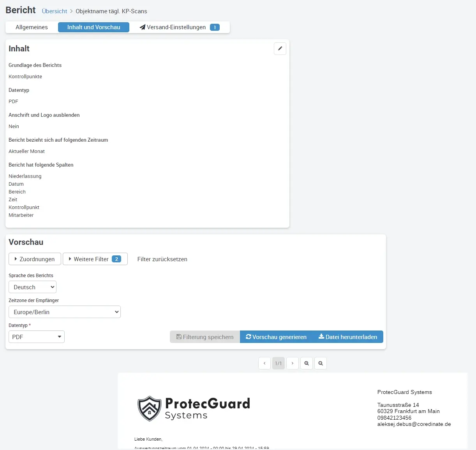Screen dimensions: 476x450
Task: Open the Zeitzone der Empfänger dropdown
Action: (65, 312)
